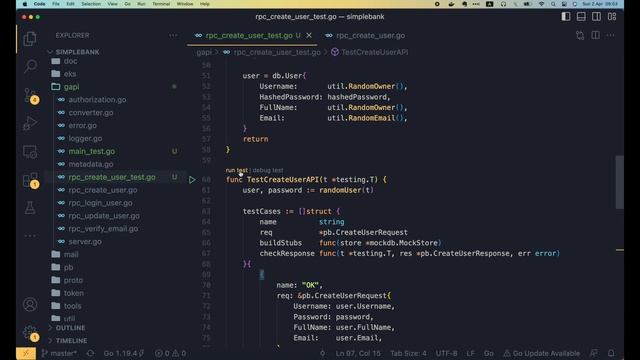Open the Selection menu
The width and height of the screenshot is (640, 360).
pos(91,4)
